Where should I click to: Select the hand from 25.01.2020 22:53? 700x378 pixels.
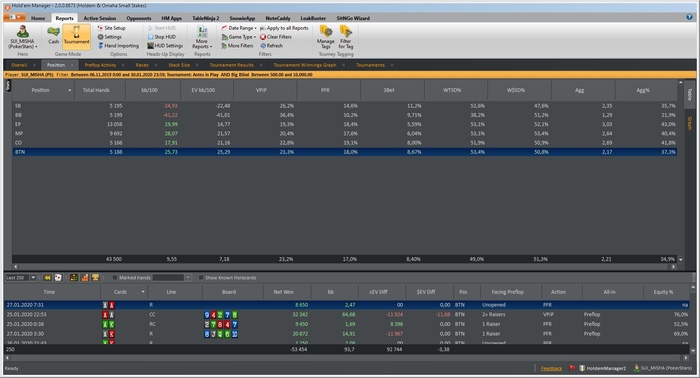tap(346, 315)
